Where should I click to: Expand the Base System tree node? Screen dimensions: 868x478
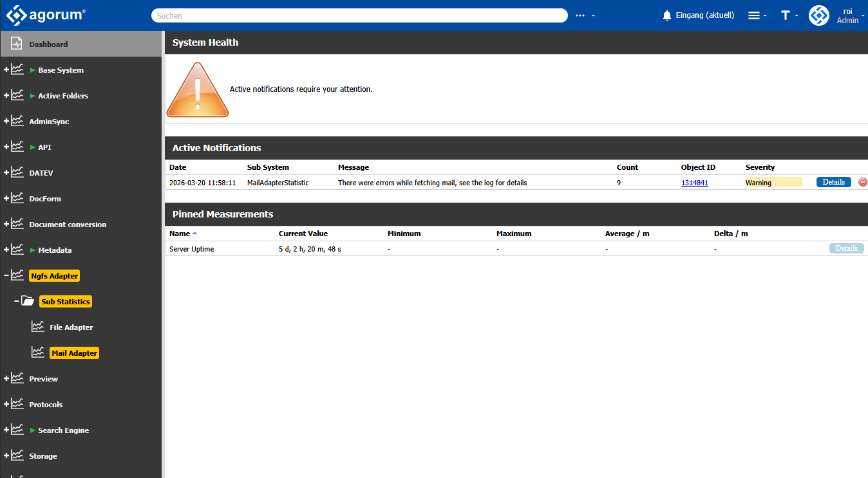pyautogui.click(x=6, y=69)
